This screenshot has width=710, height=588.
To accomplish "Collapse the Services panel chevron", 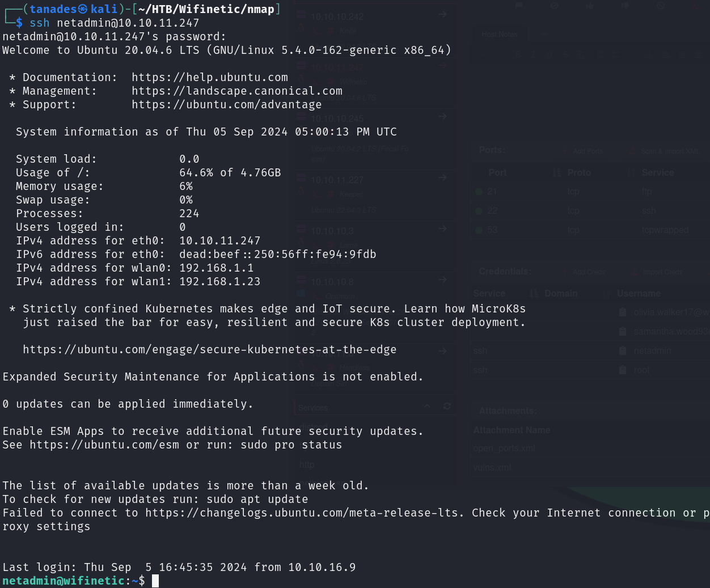I will 428,407.
